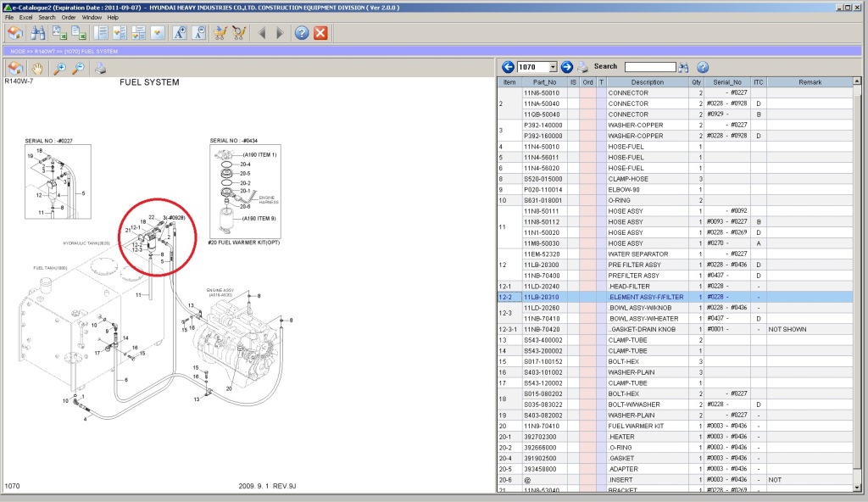Image resolution: width=868 pixels, height=502 pixels.
Task: Export the image to Excel icon
Action: (x=59, y=33)
